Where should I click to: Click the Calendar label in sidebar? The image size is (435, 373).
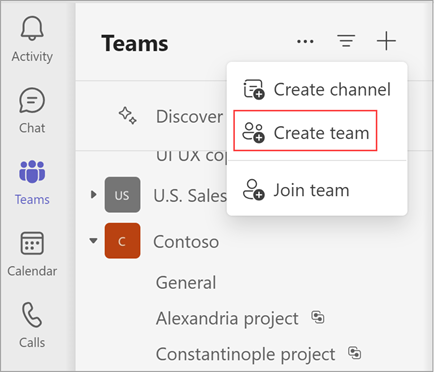click(32, 271)
